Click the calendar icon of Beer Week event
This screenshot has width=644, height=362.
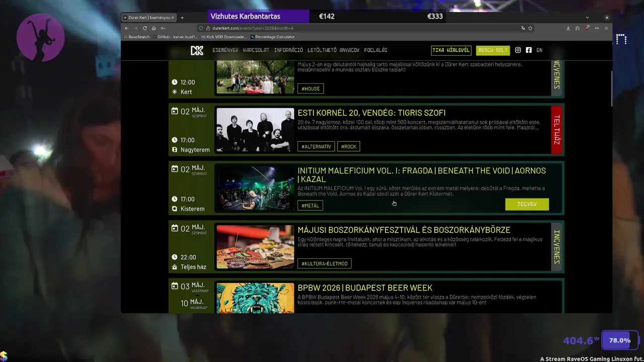pos(175,286)
